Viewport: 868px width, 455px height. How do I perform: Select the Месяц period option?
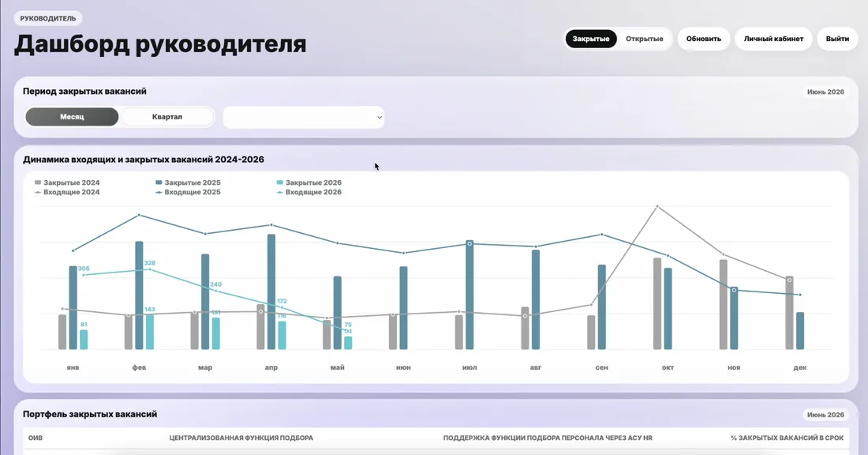[72, 117]
